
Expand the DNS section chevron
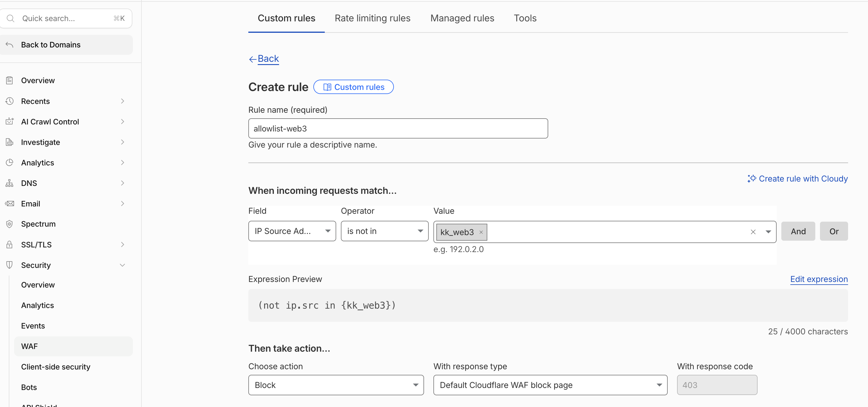[122, 183]
